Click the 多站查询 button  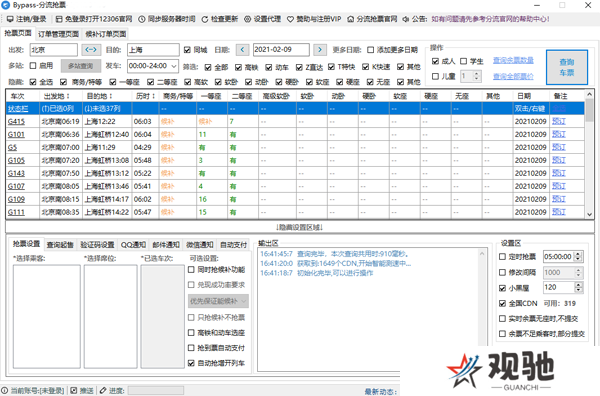coord(81,66)
